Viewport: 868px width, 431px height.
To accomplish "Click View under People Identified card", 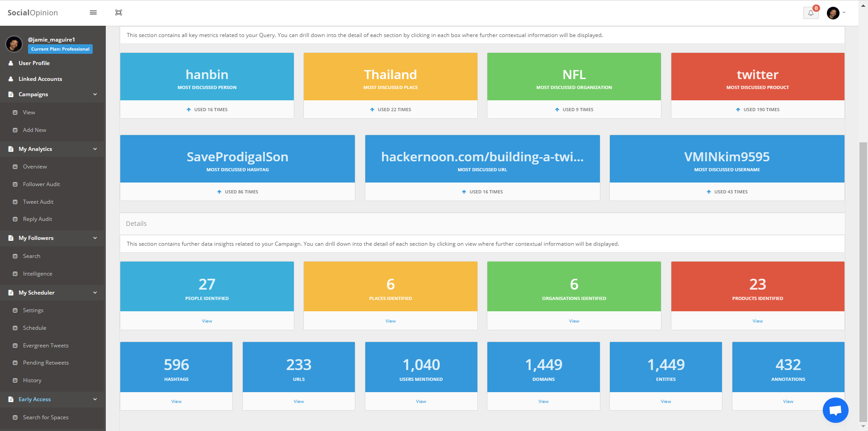I will point(207,321).
